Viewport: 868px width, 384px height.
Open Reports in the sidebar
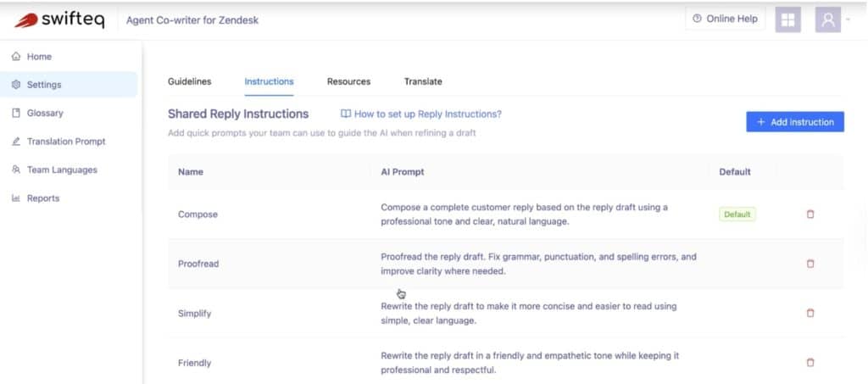[x=70, y=198]
